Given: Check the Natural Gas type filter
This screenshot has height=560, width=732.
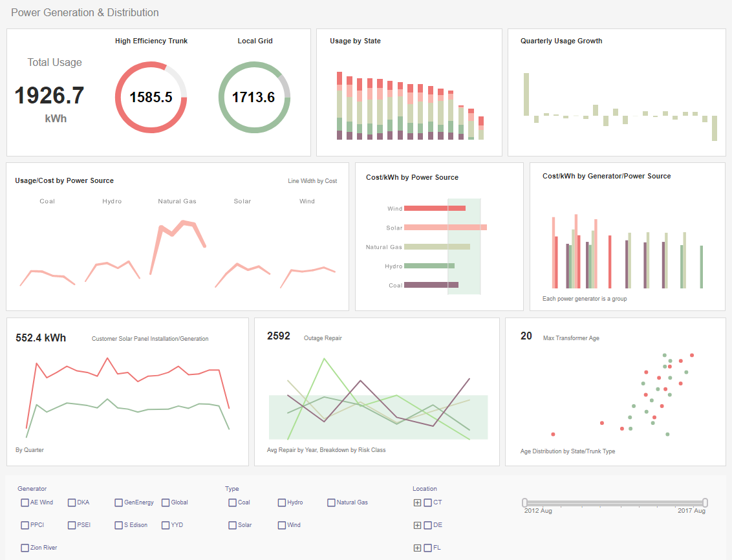Looking at the screenshot, I should pos(330,502).
